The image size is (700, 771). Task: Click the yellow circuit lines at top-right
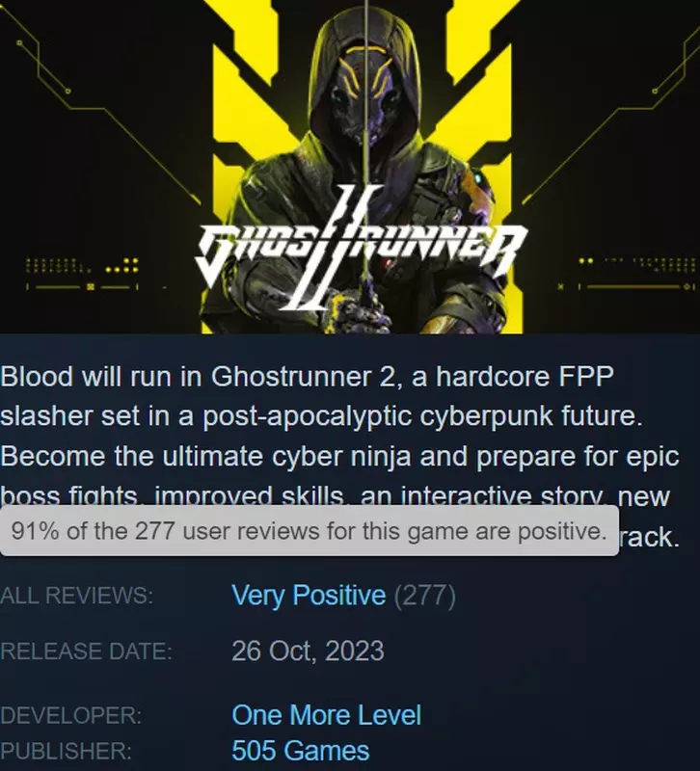(x=612, y=113)
